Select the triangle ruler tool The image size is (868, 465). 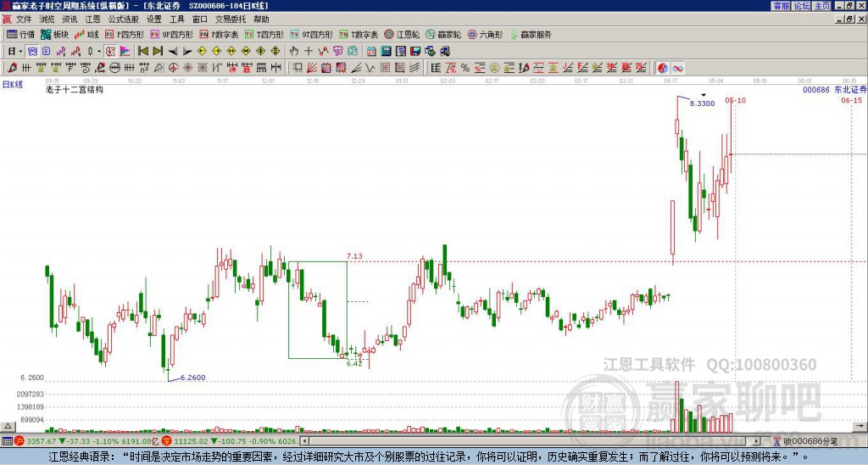tap(159, 68)
